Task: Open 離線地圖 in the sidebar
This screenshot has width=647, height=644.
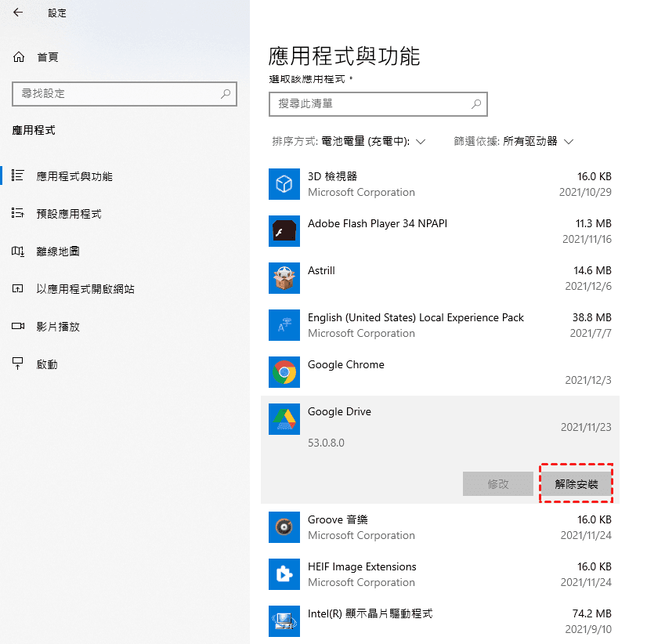Action: pos(58,251)
